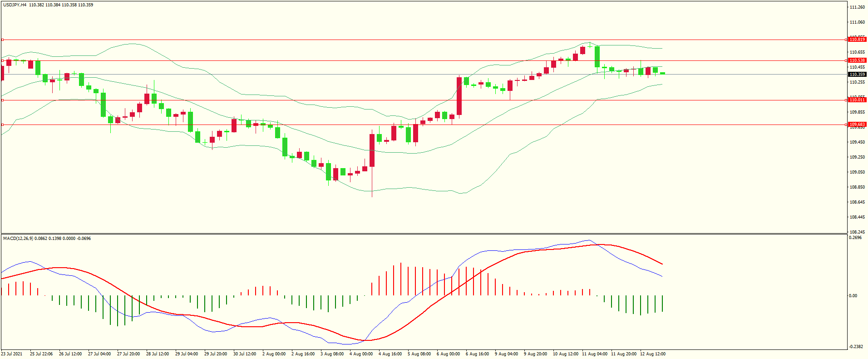The image size is (868, 359).
Task: Click left handle of red 110.011 line
Action: pos(2,100)
